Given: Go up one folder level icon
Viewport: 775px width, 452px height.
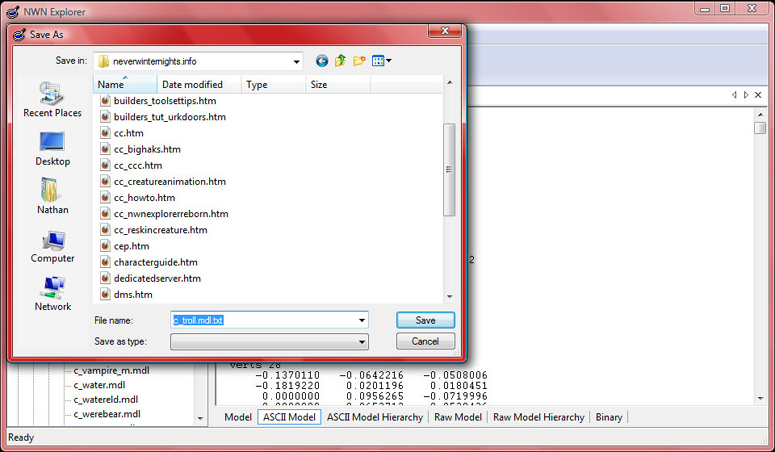Looking at the screenshot, I should [x=340, y=61].
